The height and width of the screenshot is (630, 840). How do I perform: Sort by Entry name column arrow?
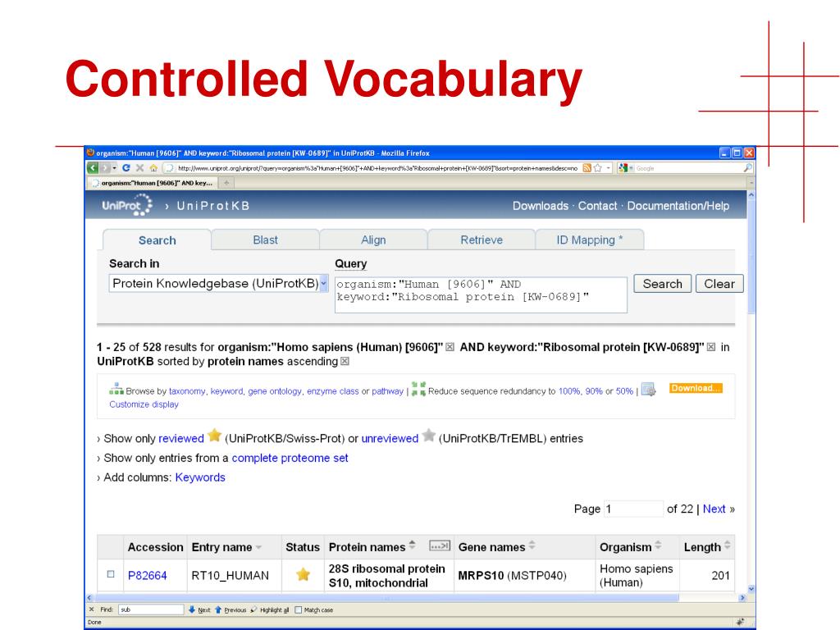tap(258, 547)
